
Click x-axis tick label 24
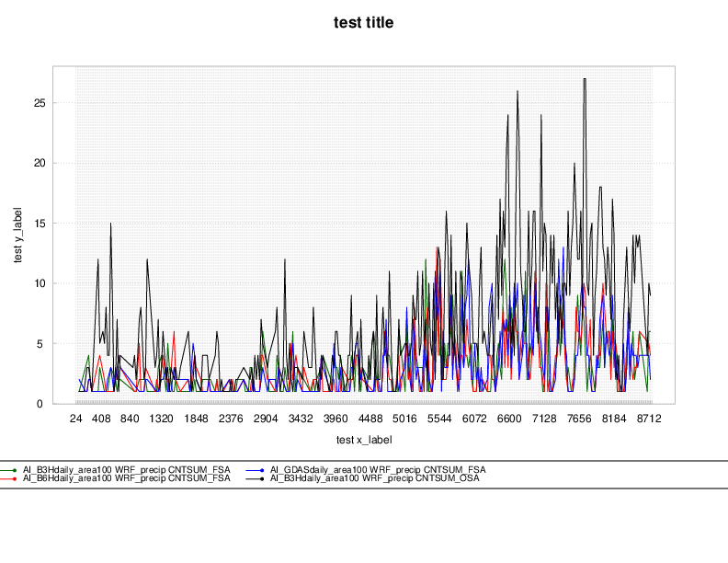75,419
